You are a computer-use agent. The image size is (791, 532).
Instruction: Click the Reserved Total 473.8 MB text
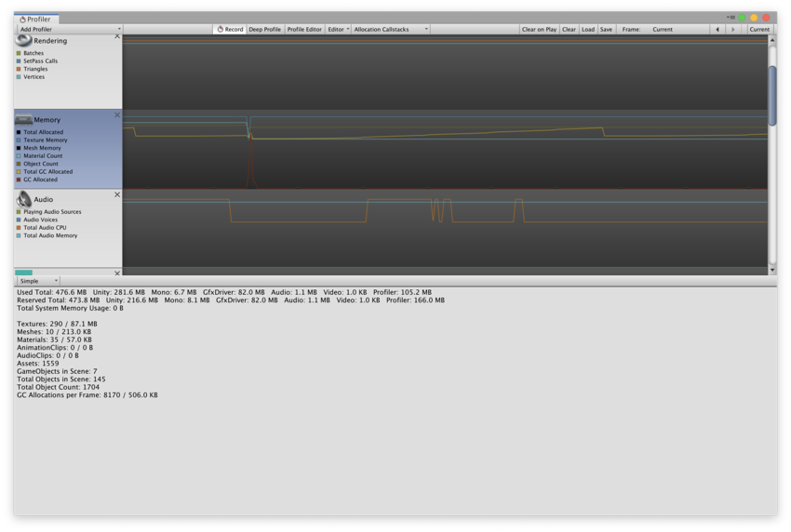point(58,300)
